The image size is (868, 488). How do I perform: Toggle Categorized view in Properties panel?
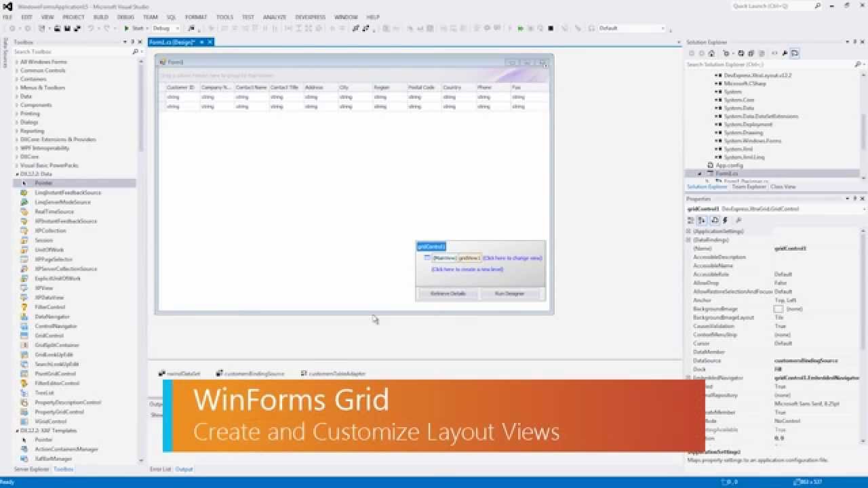pyautogui.click(x=691, y=220)
